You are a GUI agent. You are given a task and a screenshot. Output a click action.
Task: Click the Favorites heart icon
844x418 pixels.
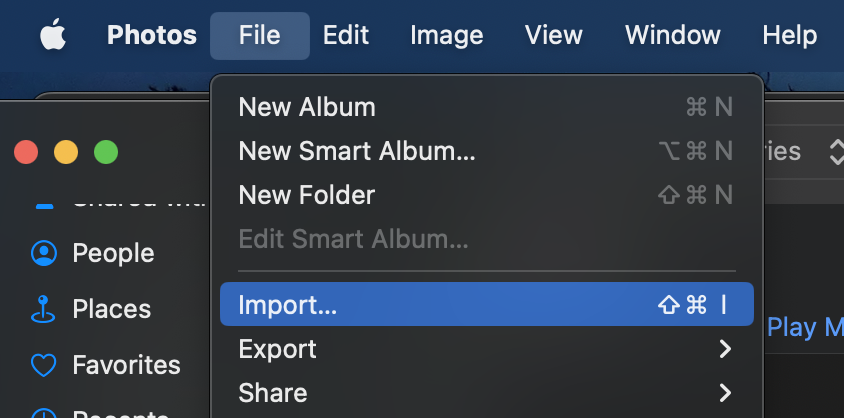[44, 365]
